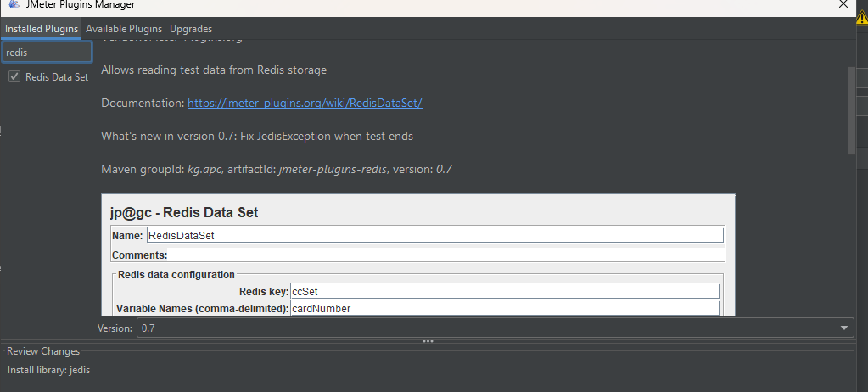Click the text 'Install library: jedis'
This screenshot has width=868, height=392.
tap(48, 370)
